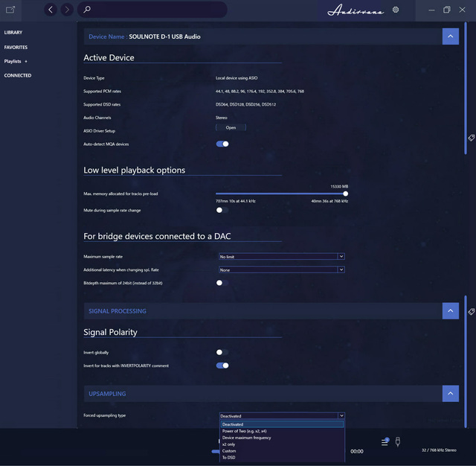The height and width of the screenshot is (466, 476).
Task: Click the 707mn 10s at 44.1 kHz label
Action: pyautogui.click(x=236, y=201)
